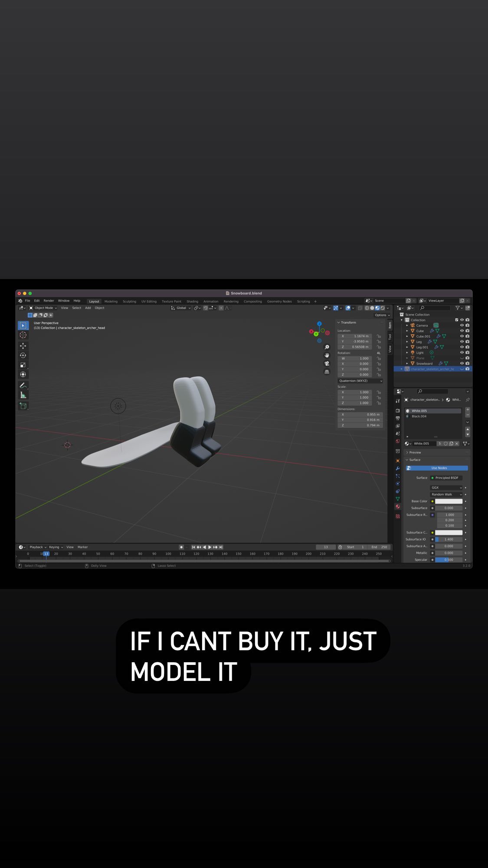
Task: Click the play animation button
Action: pos(210,547)
